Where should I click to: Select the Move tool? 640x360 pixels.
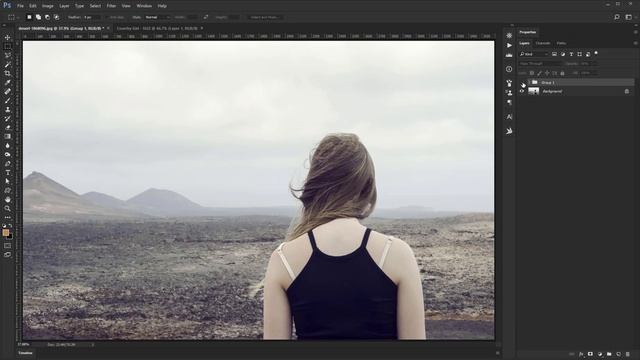pos(7,38)
